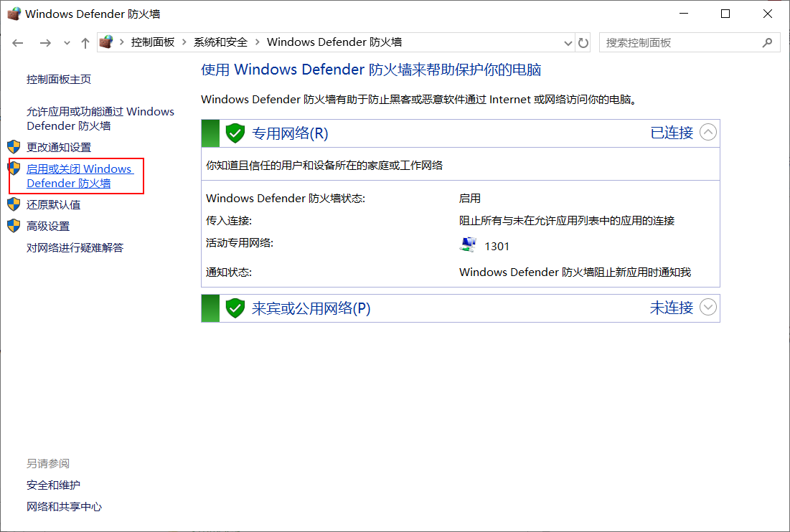This screenshot has width=790, height=532.
Task: Open the address bar history dropdown
Action: click(568, 43)
